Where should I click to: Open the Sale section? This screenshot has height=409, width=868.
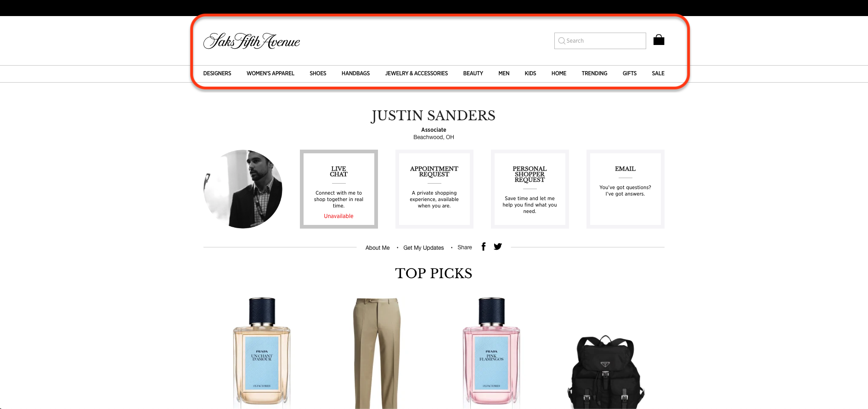click(x=658, y=73)
